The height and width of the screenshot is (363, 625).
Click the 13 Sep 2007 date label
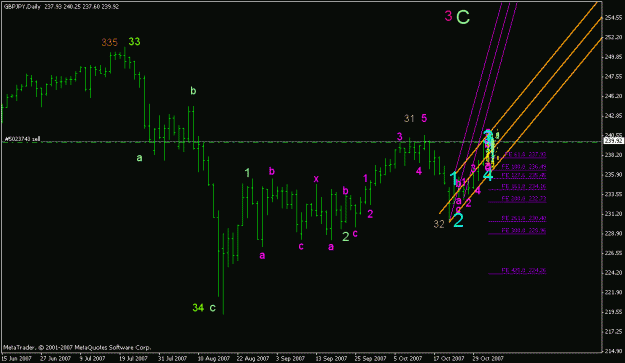tap(331, 358)
